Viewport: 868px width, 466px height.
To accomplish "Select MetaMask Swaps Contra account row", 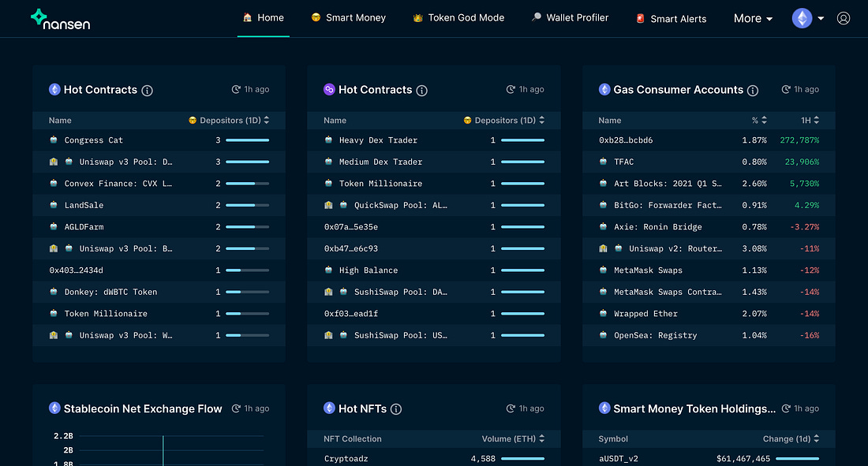I will 709,292.
